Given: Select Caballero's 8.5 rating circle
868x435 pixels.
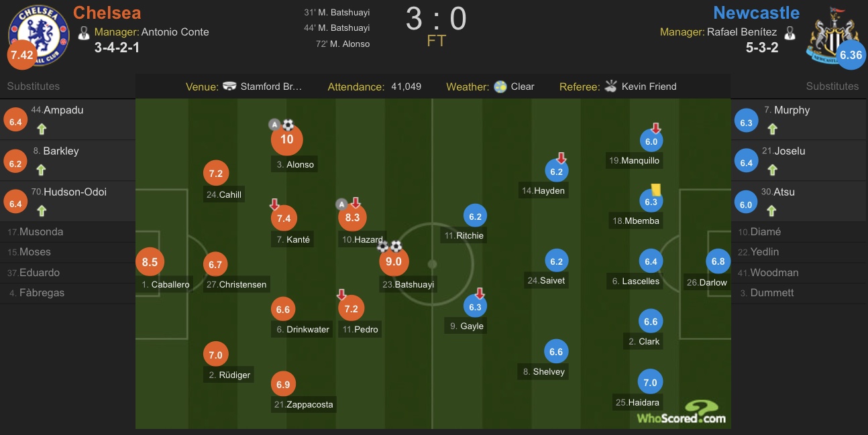Looking at the screenshot, I should (x=150, y=262).
